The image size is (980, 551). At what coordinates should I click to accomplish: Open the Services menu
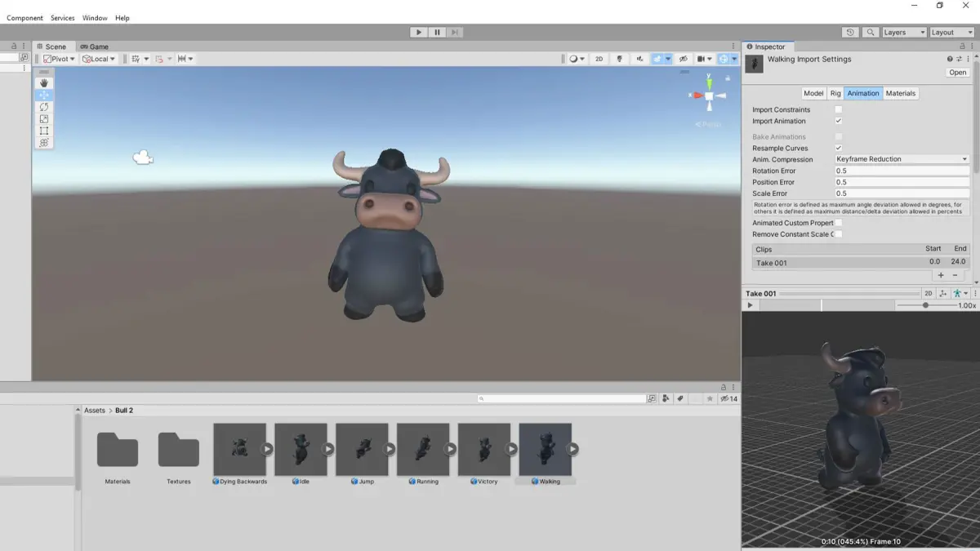pos(62,18)
